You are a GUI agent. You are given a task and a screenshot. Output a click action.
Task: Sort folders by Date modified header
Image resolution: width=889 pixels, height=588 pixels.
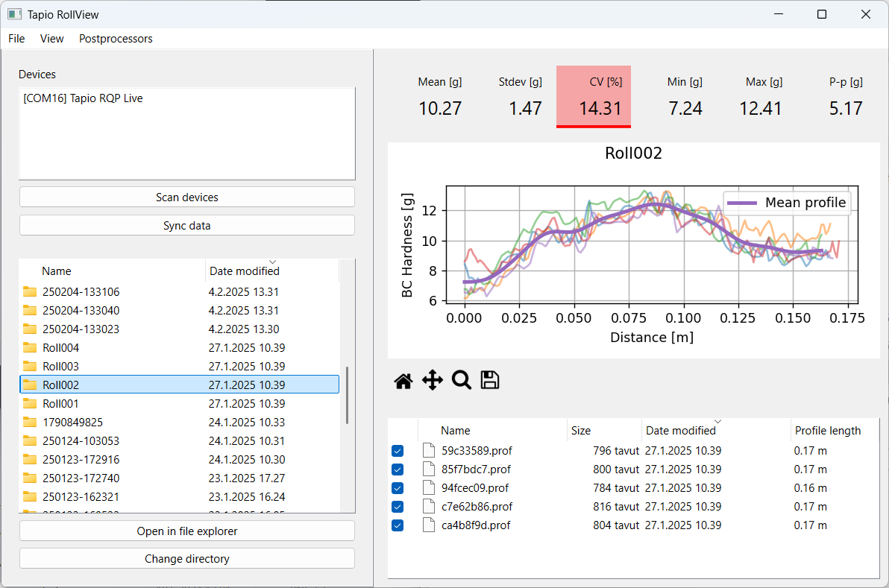245,271
